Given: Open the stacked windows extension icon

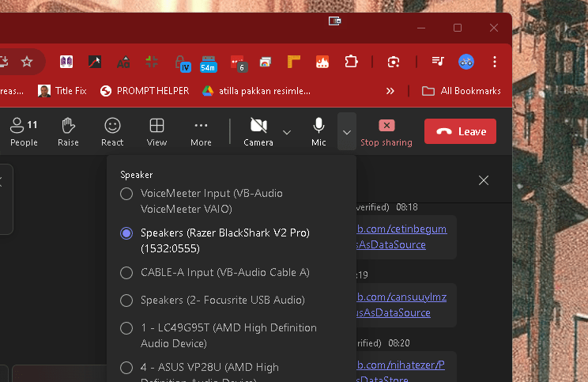Looking at the screenshot, I should [x=265, y=62].
